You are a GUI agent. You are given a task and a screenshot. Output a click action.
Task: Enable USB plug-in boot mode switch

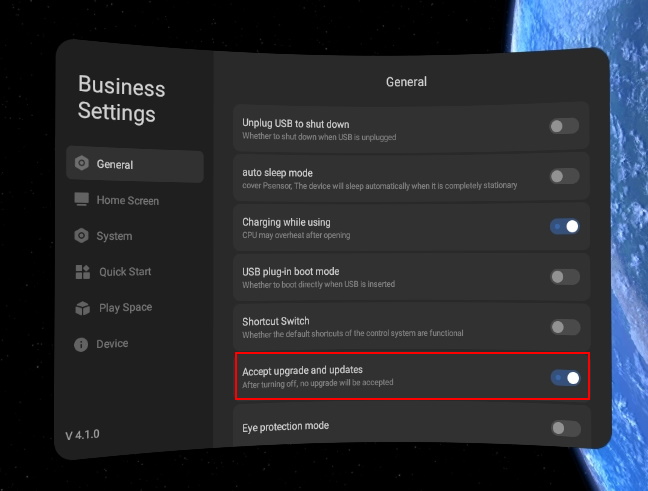coord(565,277)
